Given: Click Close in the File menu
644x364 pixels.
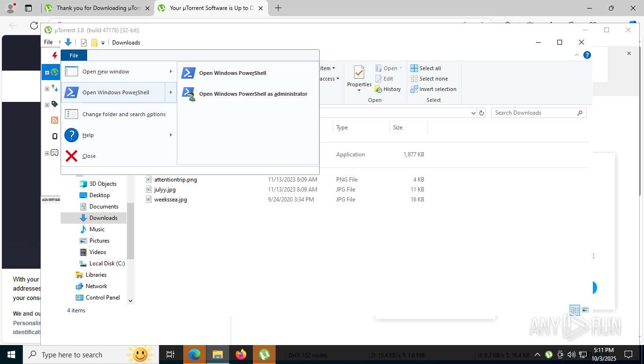Looking at the screenshot, I should (x=118, y=156).
